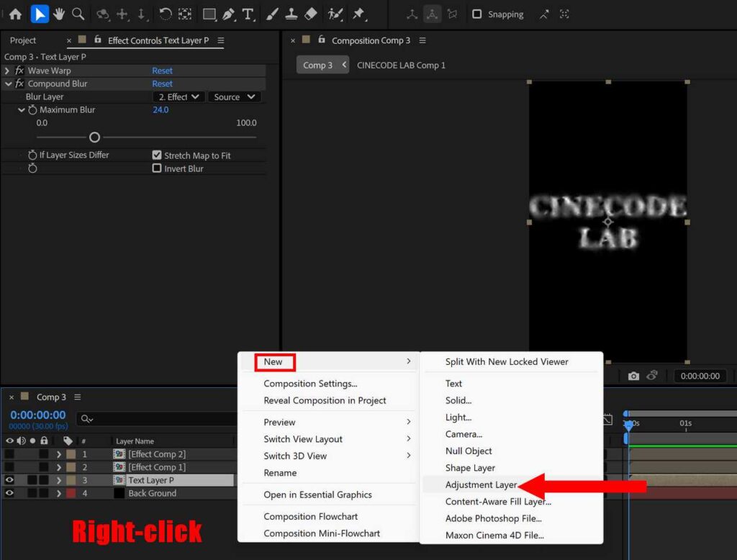The image size is (737, 560).
Task: Switch to View Axis mode
Action: tap(452, 14)
